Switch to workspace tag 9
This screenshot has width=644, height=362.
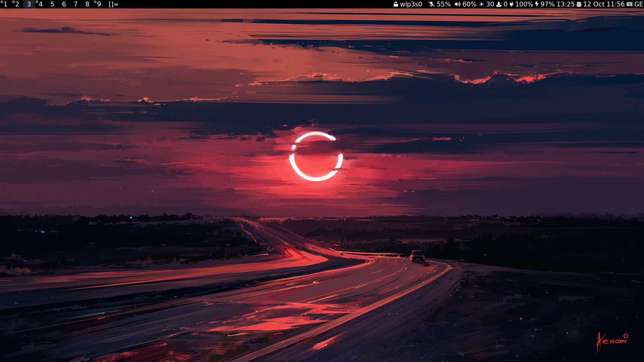(x=99, y=4)
